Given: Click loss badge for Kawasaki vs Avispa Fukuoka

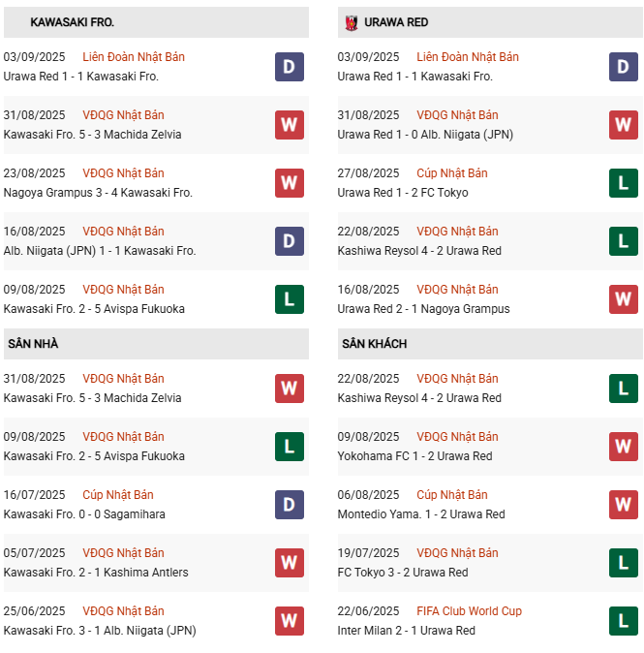Looking at the screenshot, I should [x=289, y=299].
